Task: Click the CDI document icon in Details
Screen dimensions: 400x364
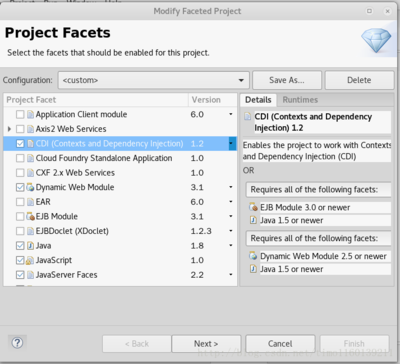Action: [x=248, y=116]
